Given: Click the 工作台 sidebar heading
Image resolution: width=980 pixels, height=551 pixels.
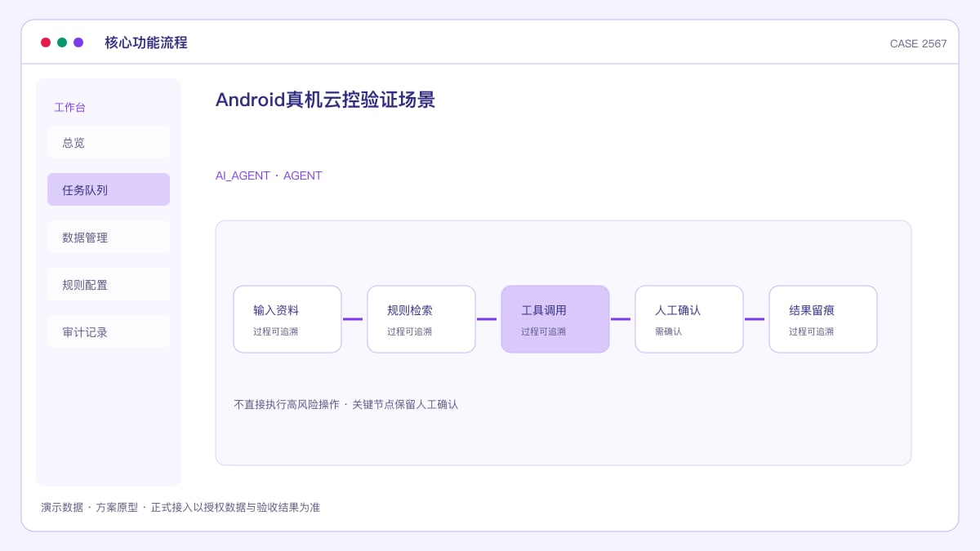Looking at the screenshot, I should tap(69, 107).
